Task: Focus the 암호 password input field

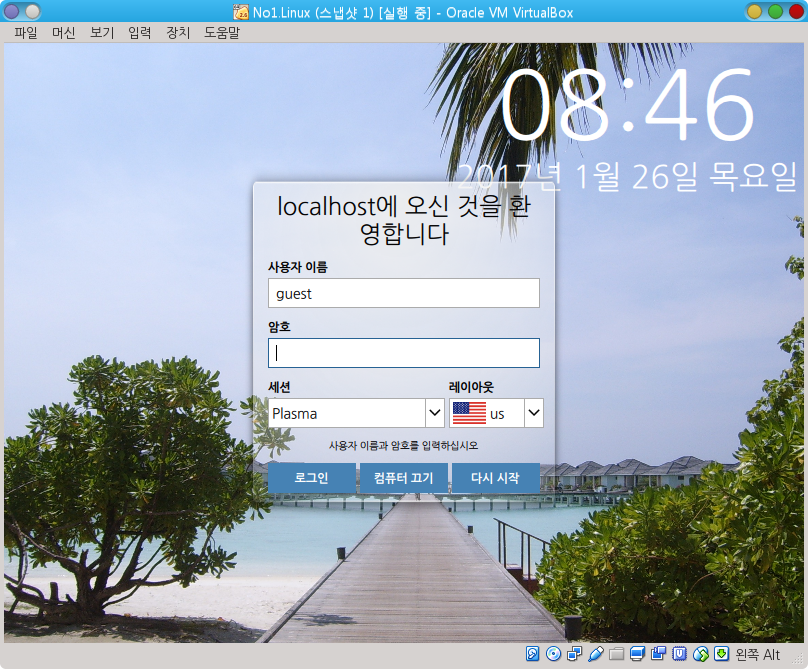Action: (x=403, y=353)
